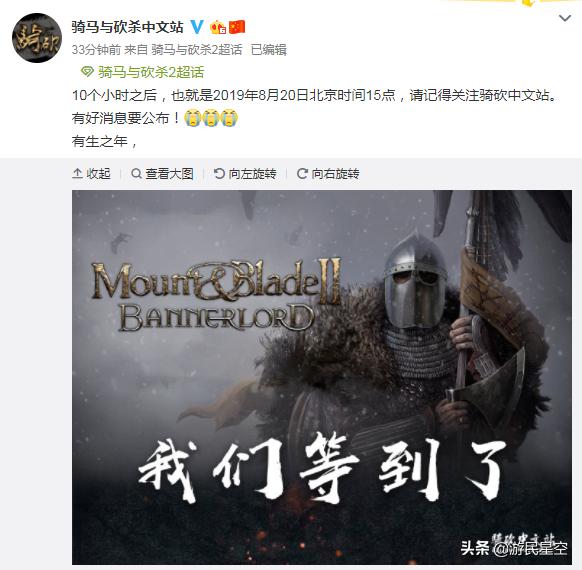Screen dimensions: 582x570
Task: Click the Bannerlord poster image
Action: [x=322, y=377]
